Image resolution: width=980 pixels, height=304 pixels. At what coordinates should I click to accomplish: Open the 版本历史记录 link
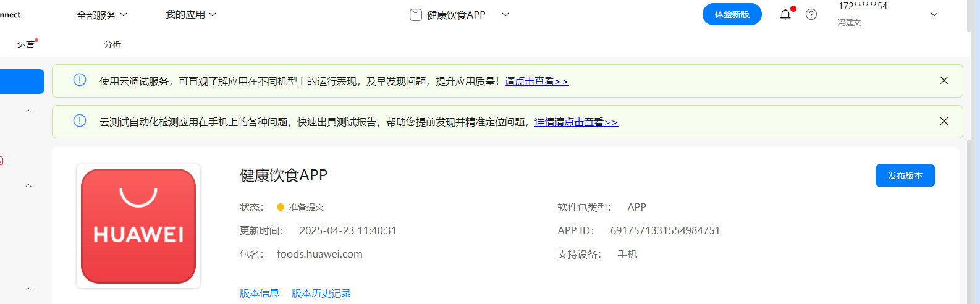(x=321, y=293)
